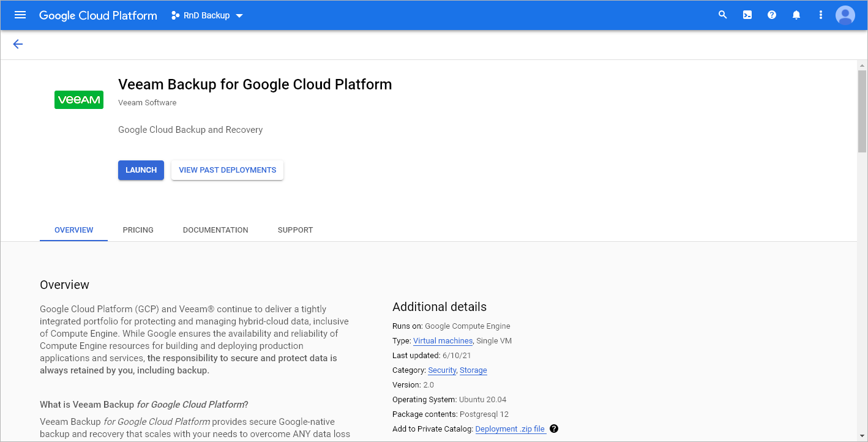Click the 'Ubuntu 20.04' operating system value
Viewport: 868px width, 442px height.
point(483,400)
